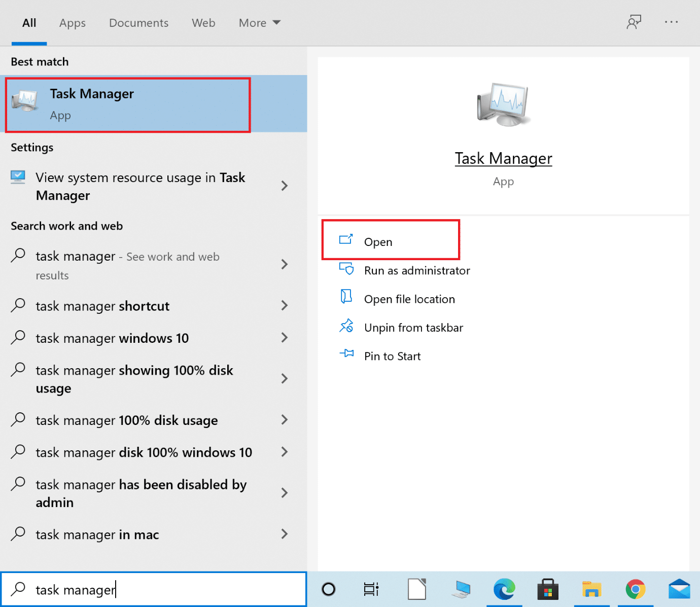Click the Task Manager monitor preview icon
Screen dimensions: 700x607
(x=503, y=104)
